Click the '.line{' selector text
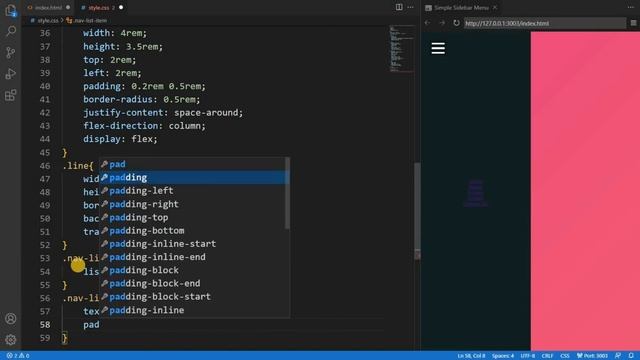Screen dimensions: 640x360 point(78,166)
